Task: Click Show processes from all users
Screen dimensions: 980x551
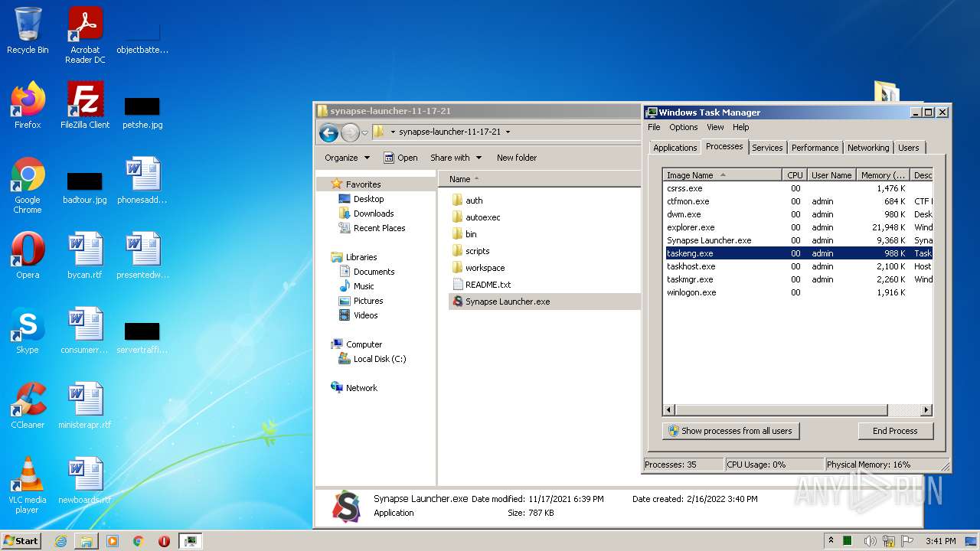Action: (730, 431)
